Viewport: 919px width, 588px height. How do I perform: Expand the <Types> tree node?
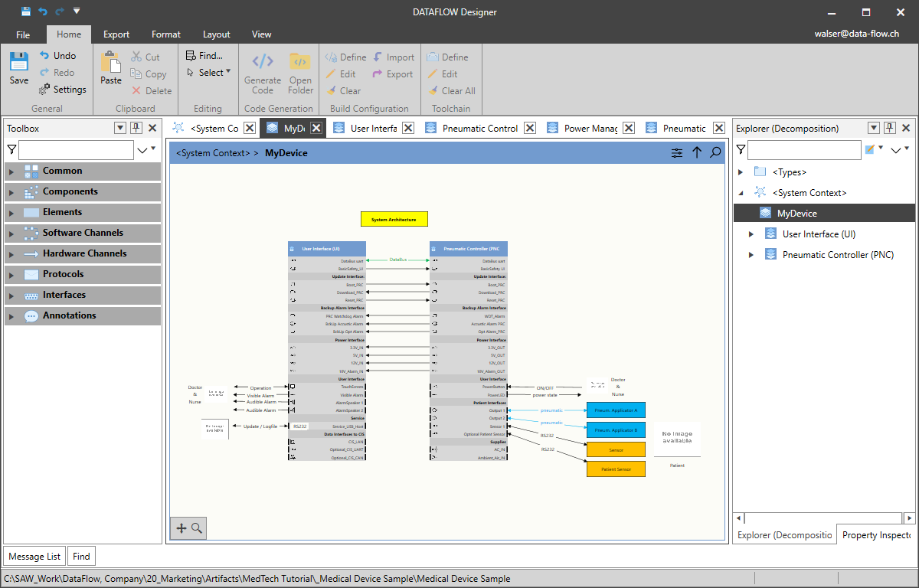point(741,172)
